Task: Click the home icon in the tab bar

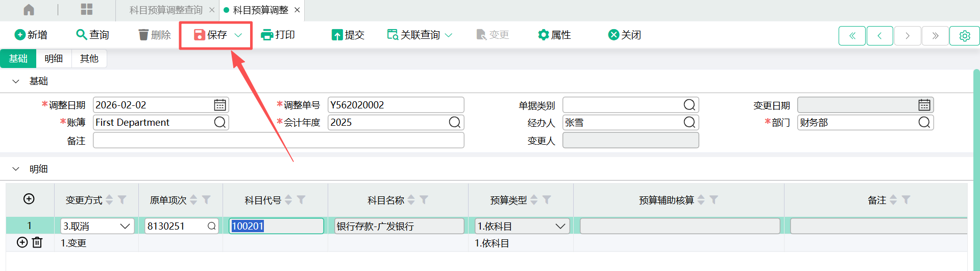Action: pos(29,10)
